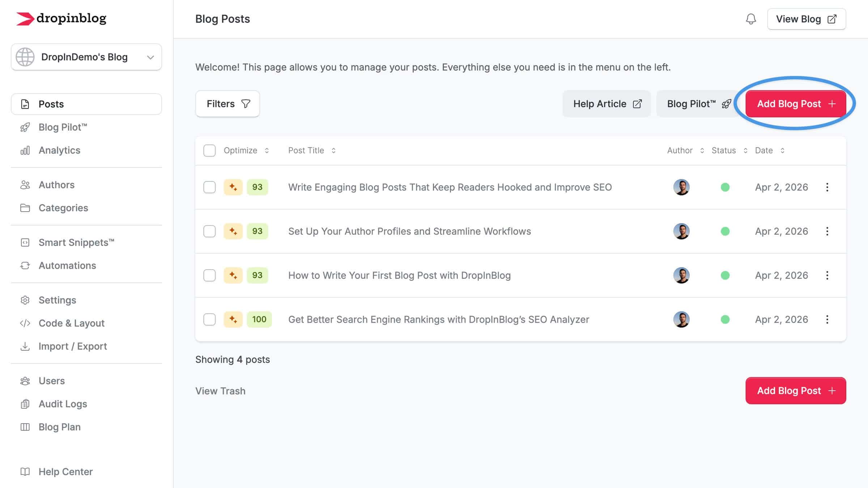Toggle the select-all posts checkbox in header
Screen dimensions: 868x488
tap(209, 150)
